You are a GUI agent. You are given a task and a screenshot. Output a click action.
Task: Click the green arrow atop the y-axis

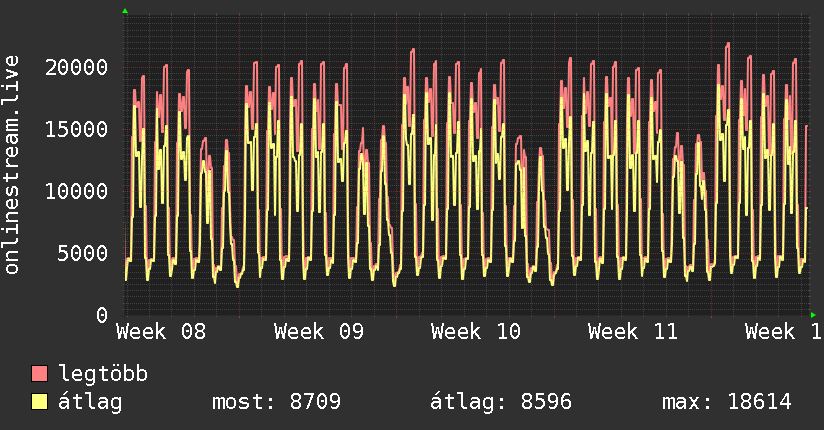pyautogui.click(x=125, y=11)
